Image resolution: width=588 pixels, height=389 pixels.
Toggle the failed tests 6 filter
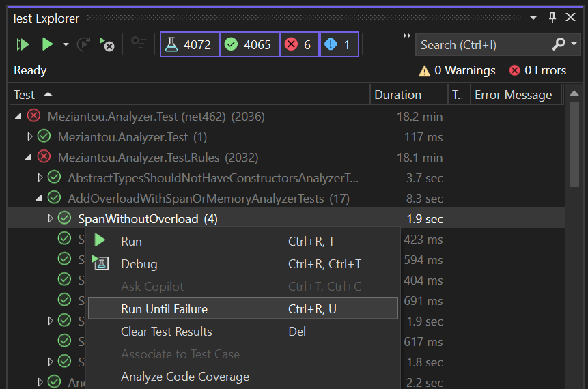click(x=299, y=45)
